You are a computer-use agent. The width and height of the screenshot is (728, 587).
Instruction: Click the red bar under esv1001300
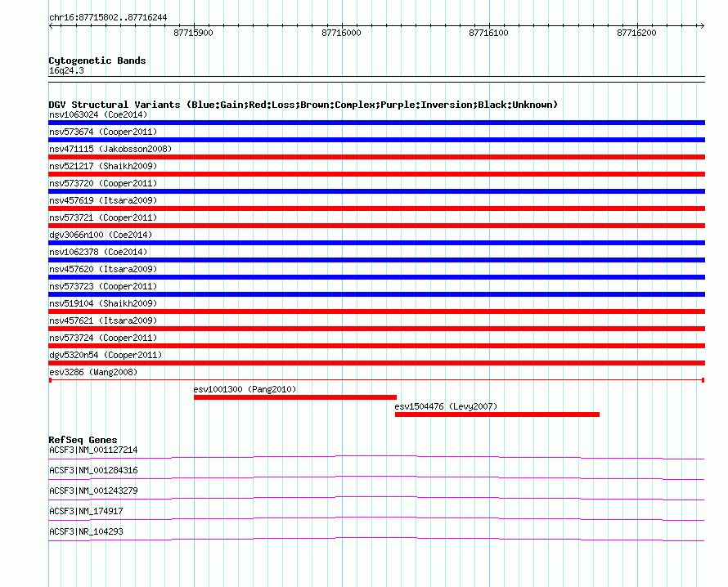pyautogui.click(x=295, y=397)
